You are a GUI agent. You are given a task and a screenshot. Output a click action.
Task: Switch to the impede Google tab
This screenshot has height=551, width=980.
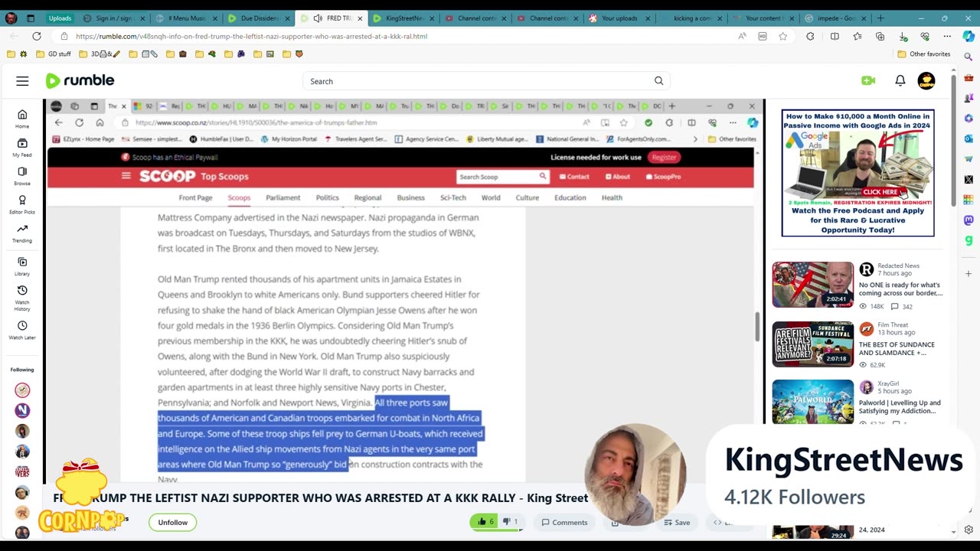coord(835,18)
